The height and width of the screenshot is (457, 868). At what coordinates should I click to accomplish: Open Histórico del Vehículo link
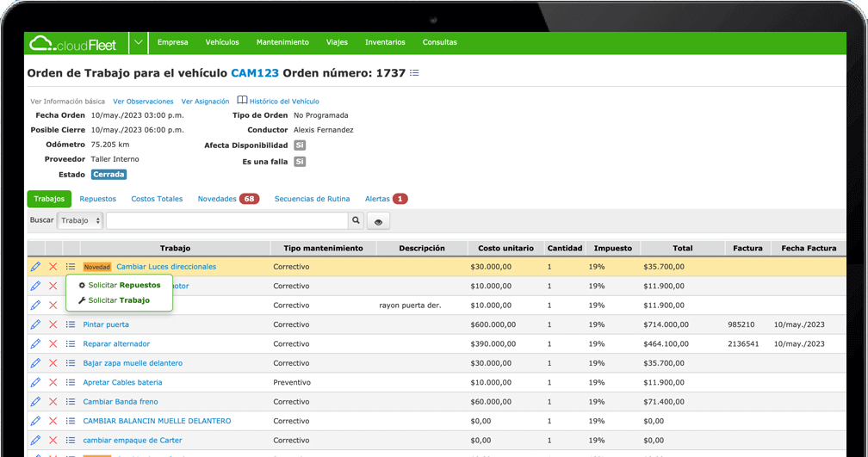[x=284, y=102]
